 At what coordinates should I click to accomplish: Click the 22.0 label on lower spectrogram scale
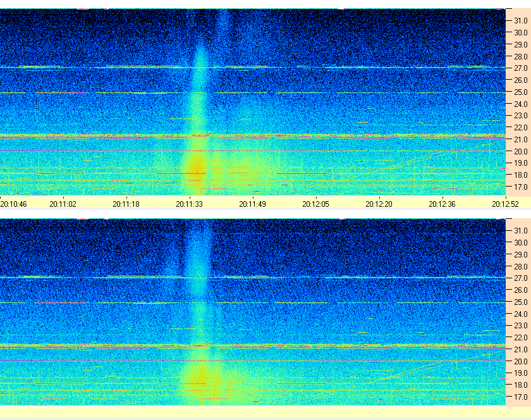(521, 338)
